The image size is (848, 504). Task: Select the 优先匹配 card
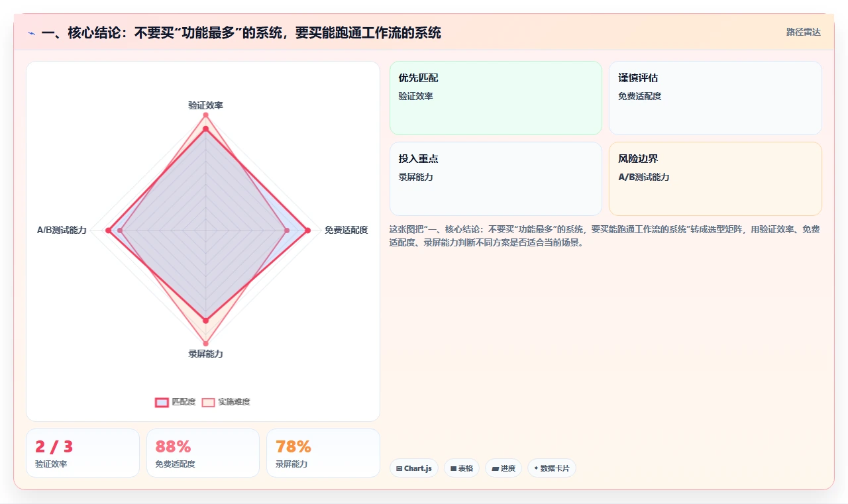pos(496,98)
